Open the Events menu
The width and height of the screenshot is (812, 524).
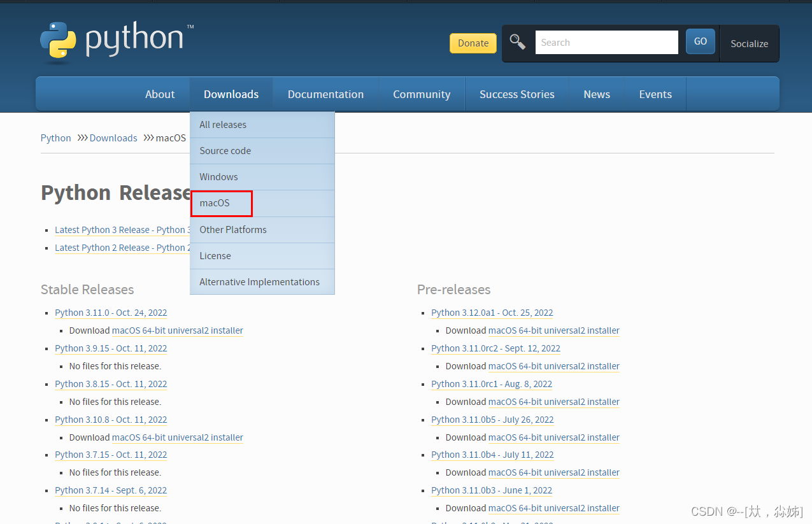pos(655,94)
